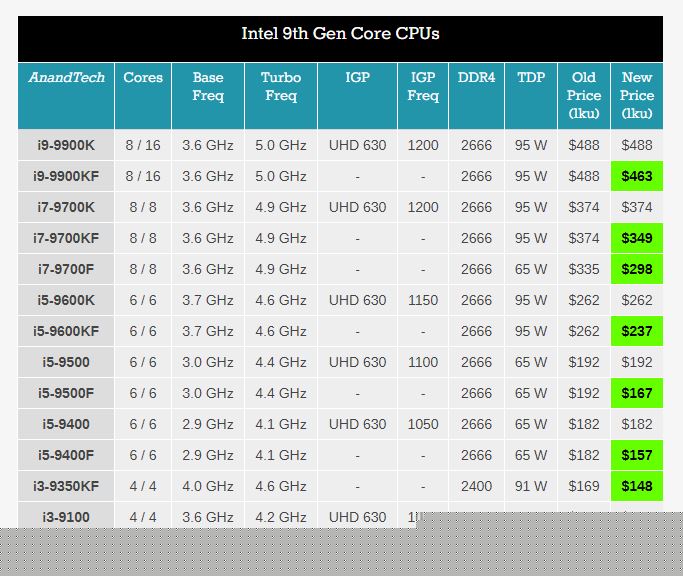Click the i3-9350KF row label
Screen dimensions: 683x576
pyautogui.click(x=66, y=486)
